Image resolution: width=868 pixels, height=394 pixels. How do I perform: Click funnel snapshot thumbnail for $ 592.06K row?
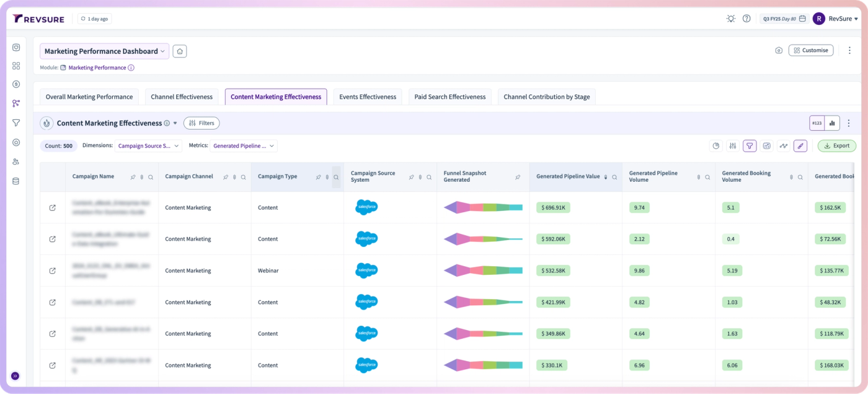pos(483,239)
